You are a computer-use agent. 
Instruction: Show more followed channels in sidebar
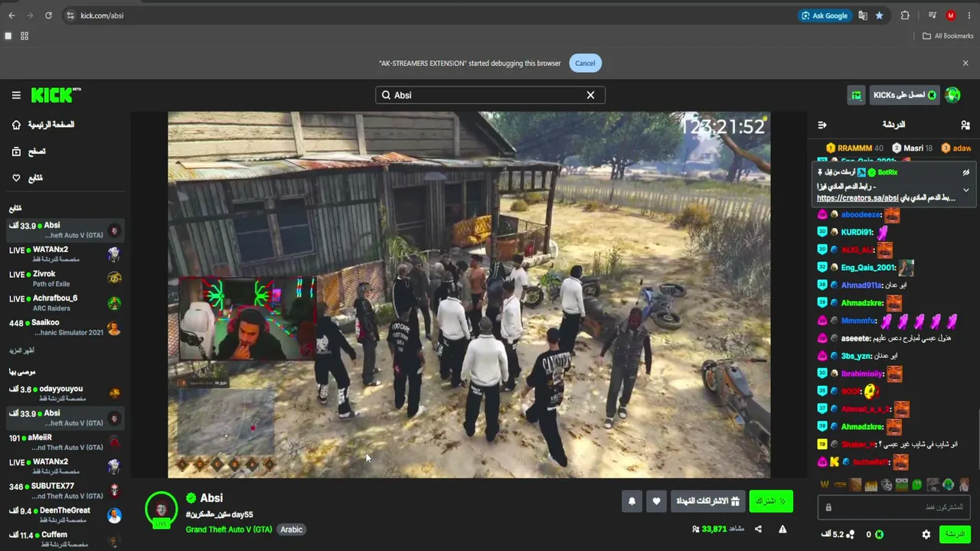(21, 350)
